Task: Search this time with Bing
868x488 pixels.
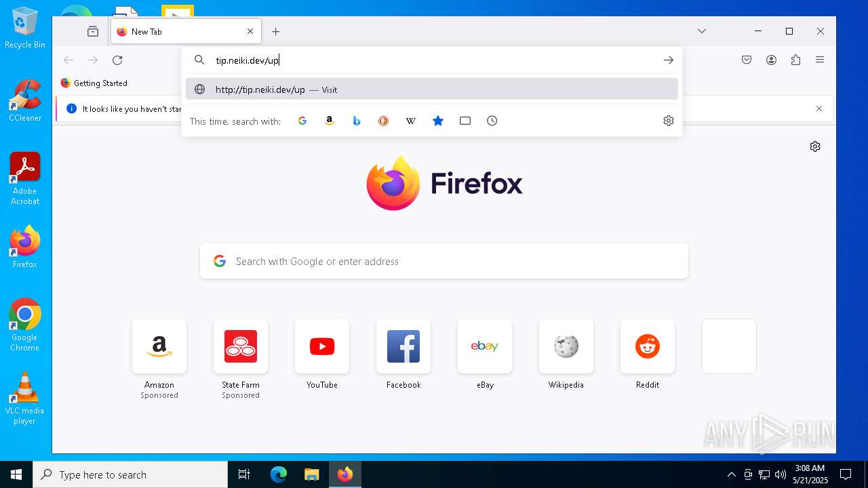Action: pyautogui.click(x=357, y=121)
